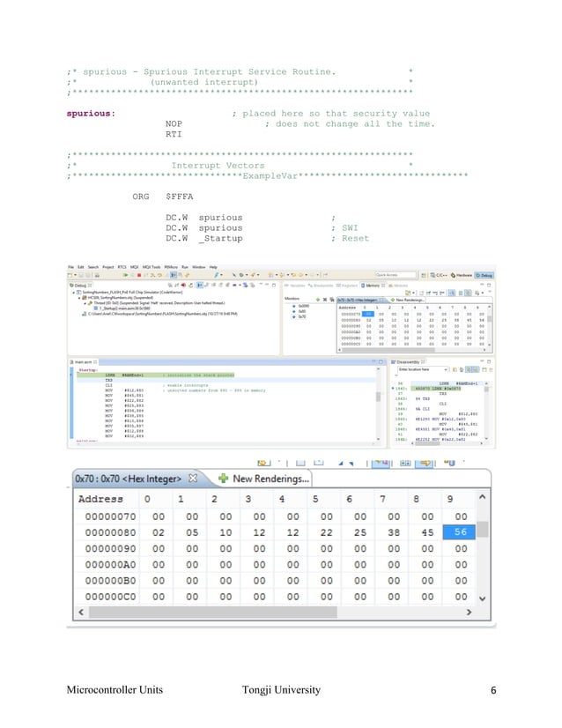Collapse the SortingNumbers_FLASH debug tree node
Image resolution: width=562 pixels, height=728 pixels.
(73, 293)
